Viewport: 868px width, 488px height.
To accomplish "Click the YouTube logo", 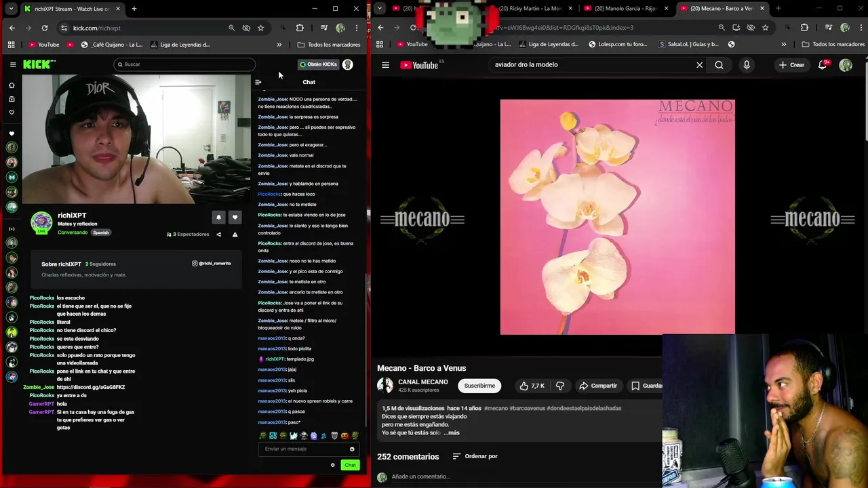I will pos(419,65).
